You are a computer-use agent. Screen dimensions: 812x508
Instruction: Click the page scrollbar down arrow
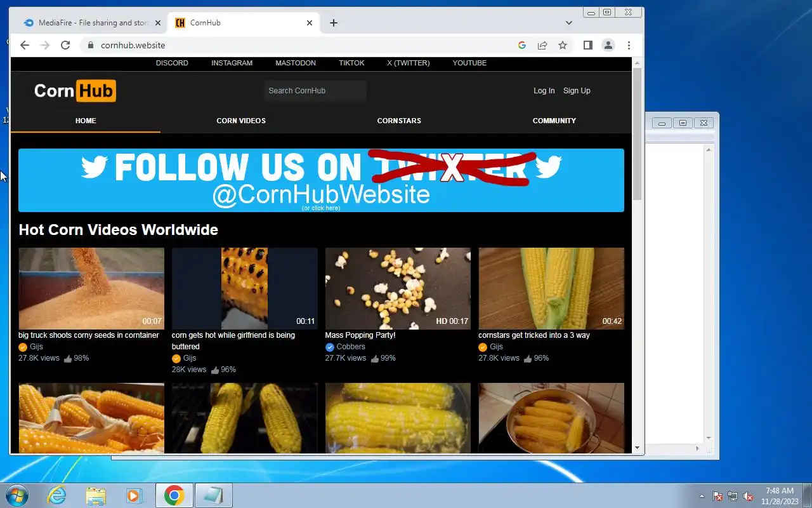(638, 448)
